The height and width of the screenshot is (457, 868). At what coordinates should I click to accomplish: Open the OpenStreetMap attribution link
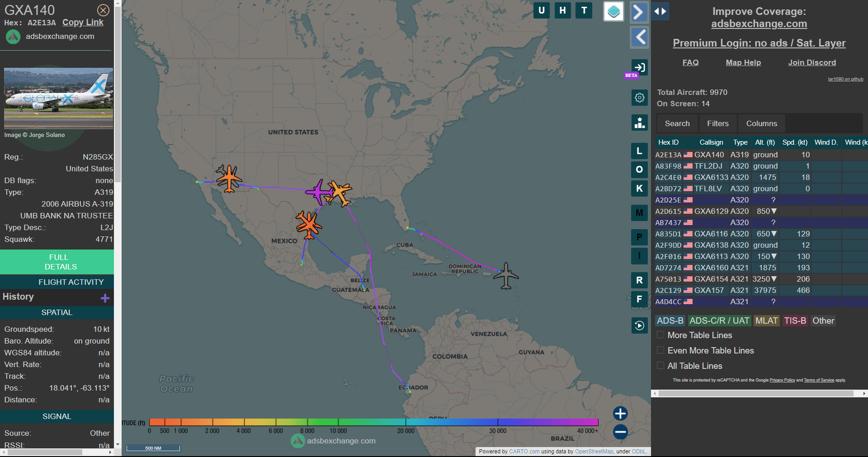pyautogui.click(x=594, y=452)
